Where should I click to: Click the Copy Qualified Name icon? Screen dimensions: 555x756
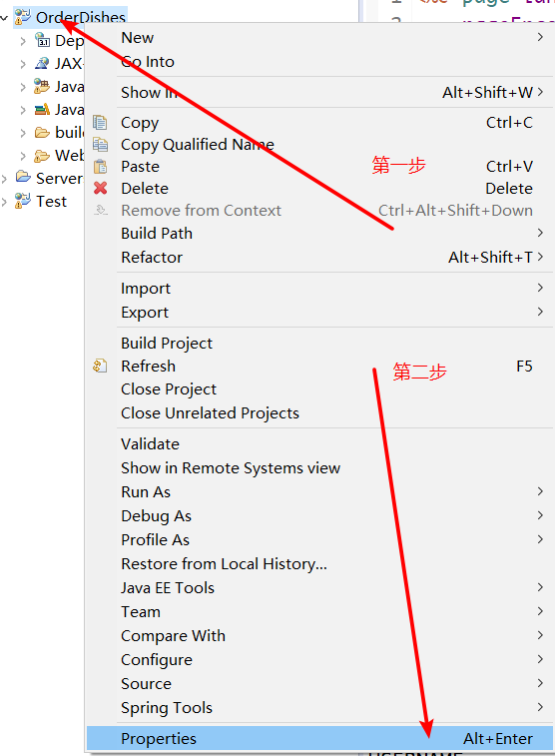tap(100, 144)
